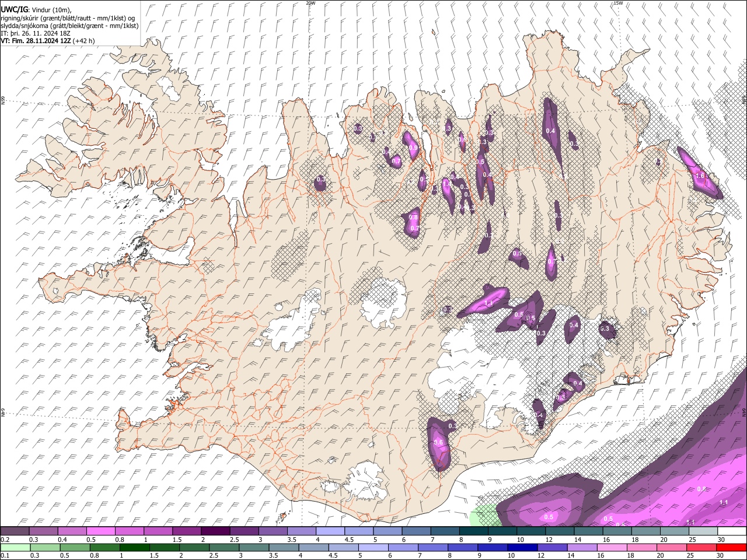Pick the lower legend swatch labeled 8
747x560 pixels.
pos(462,547)
